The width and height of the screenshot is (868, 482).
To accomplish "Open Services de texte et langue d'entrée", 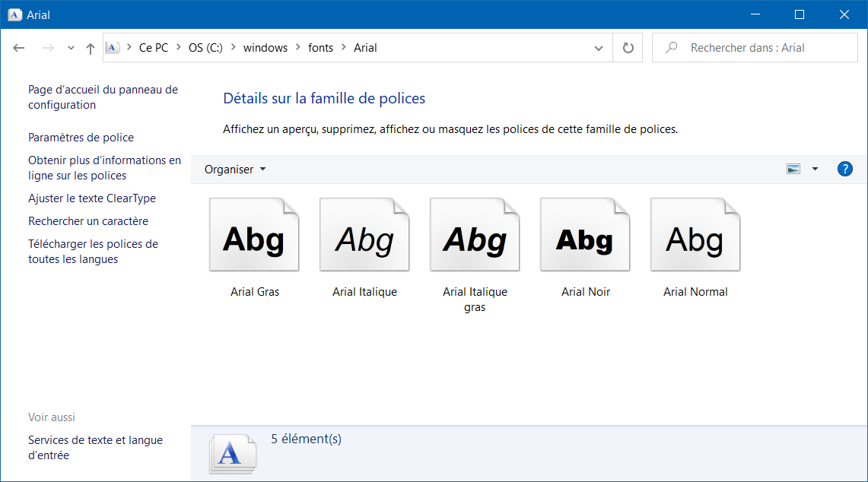I will coord(95,448).
